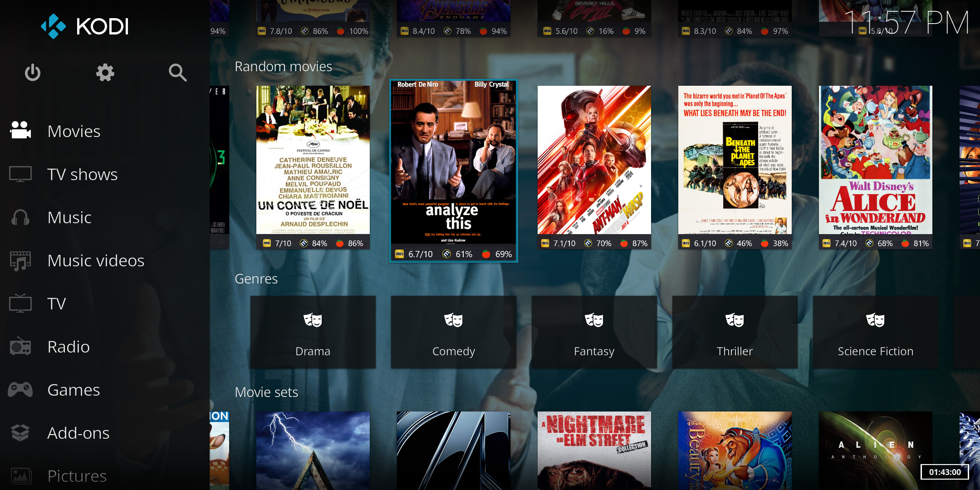Click the Movies camera icon in the sidebar

(x=20, y=131)
